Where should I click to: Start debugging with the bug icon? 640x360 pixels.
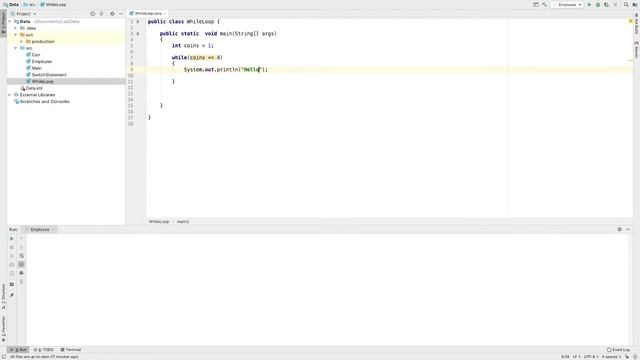pos(598,4)
